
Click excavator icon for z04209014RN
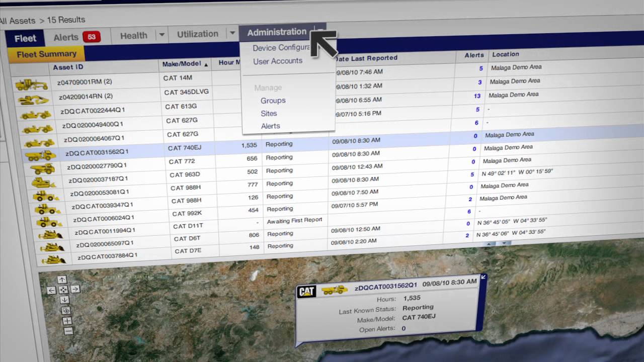point(33,99)
